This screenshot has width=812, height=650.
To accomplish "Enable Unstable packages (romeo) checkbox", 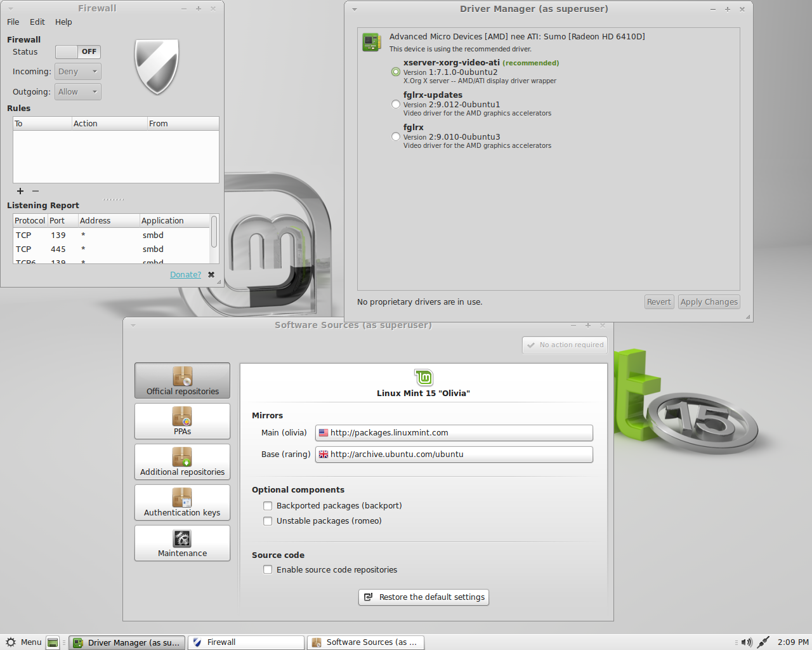I will point(268,521).
